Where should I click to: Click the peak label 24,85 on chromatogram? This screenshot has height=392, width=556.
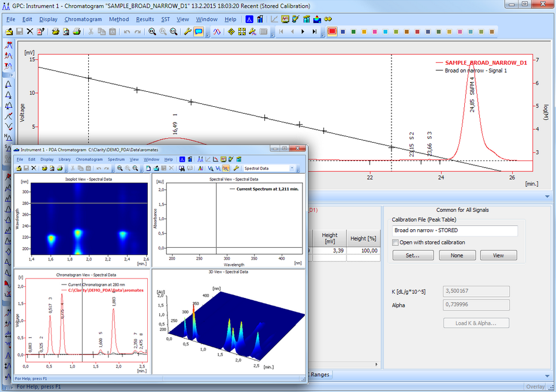[x=472, y=106]
